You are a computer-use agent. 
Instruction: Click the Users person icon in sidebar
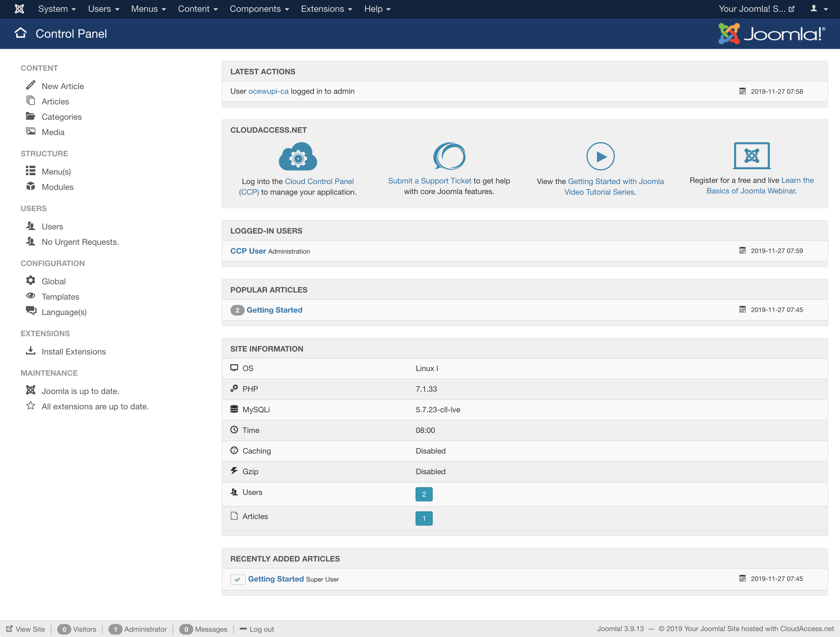pos(31,226)
